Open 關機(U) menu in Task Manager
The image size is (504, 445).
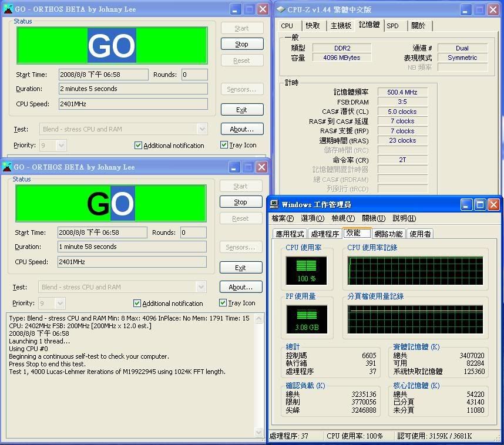coord(374,218)
